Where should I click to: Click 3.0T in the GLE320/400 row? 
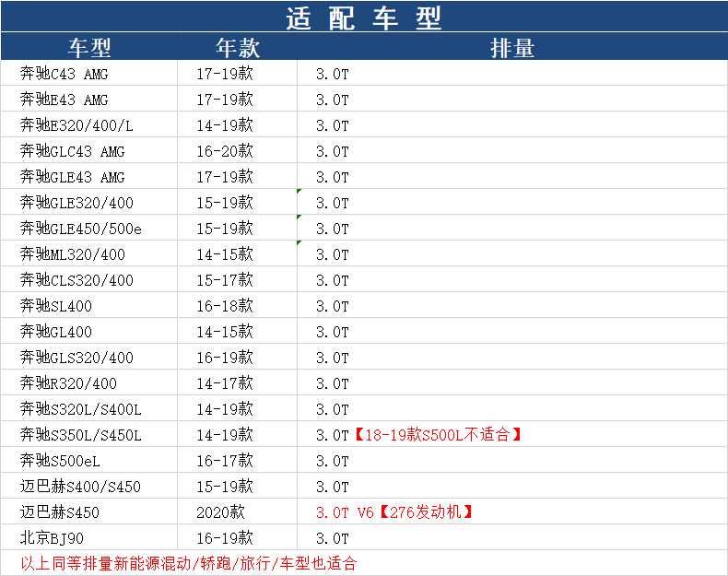tap(332, 203)
